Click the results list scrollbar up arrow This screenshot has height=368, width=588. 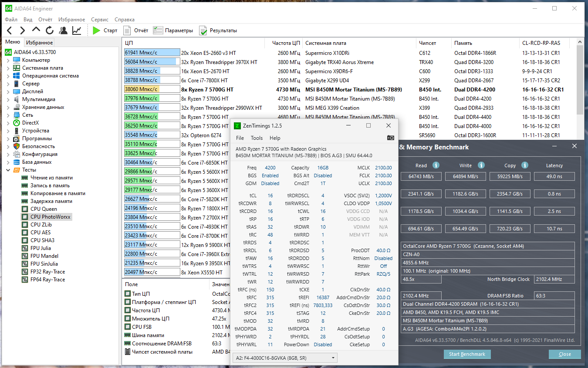click(580, 43)
